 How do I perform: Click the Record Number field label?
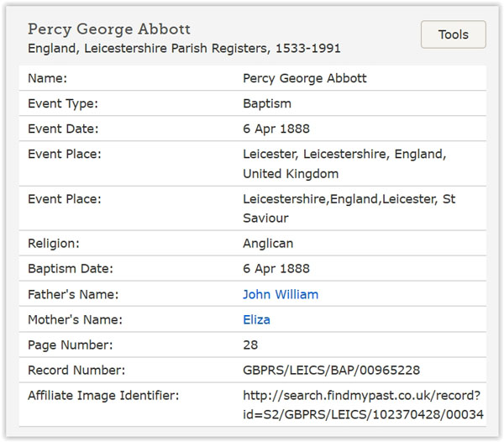[76, 370]
